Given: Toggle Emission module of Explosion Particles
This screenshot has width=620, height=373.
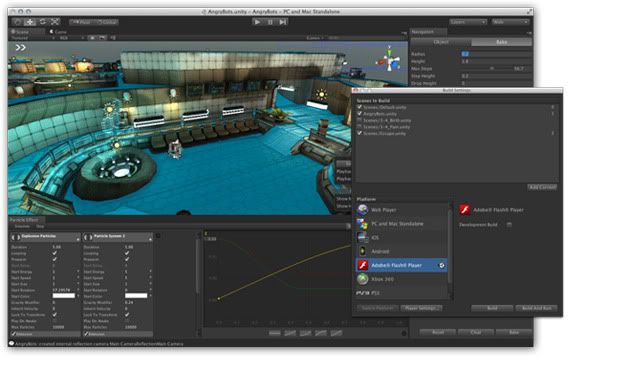Looking at the screenshot, I should point(13,334).
